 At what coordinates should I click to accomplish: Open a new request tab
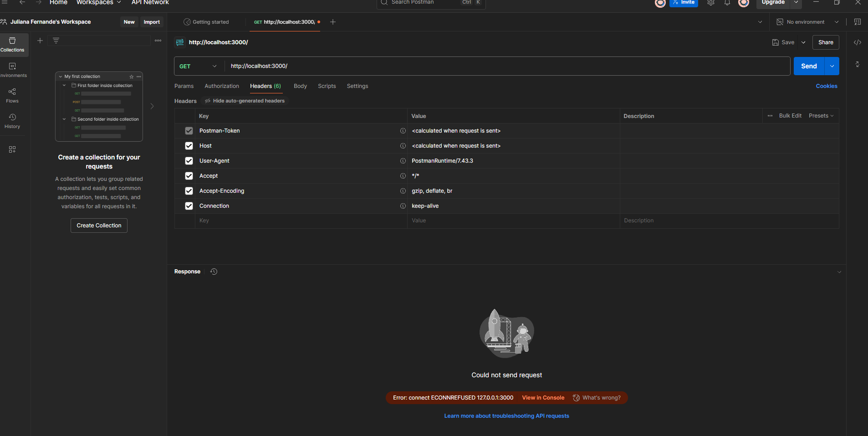333,22
